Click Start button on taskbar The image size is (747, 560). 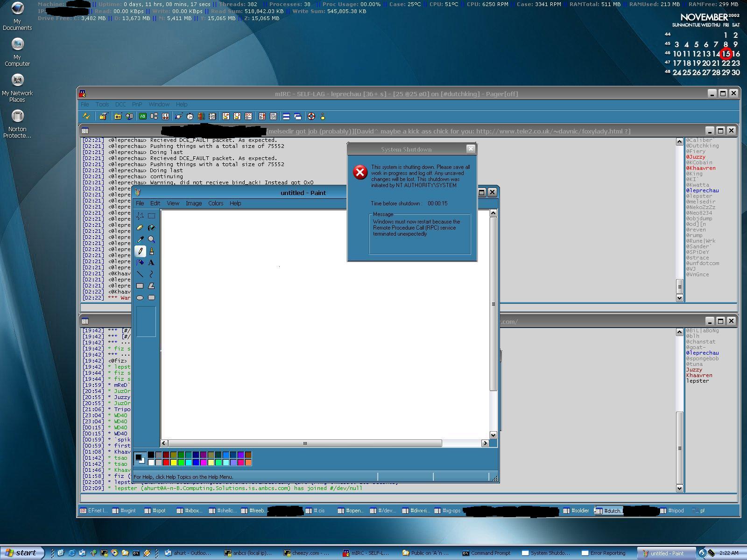(22, 553)
